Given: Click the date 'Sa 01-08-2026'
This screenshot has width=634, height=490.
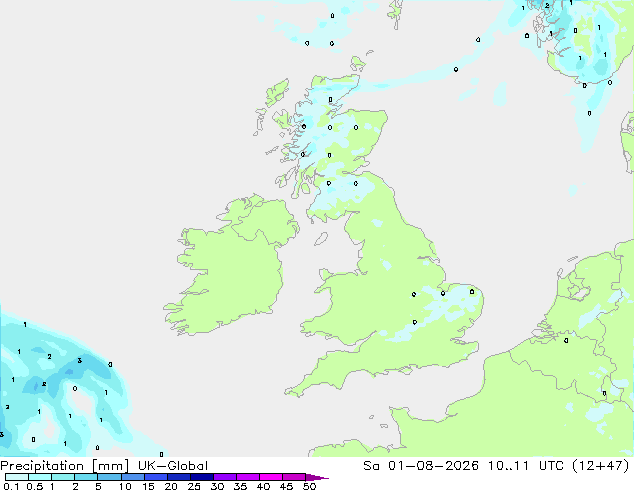Looking at the screenshot, I should (x=421, y=466).
